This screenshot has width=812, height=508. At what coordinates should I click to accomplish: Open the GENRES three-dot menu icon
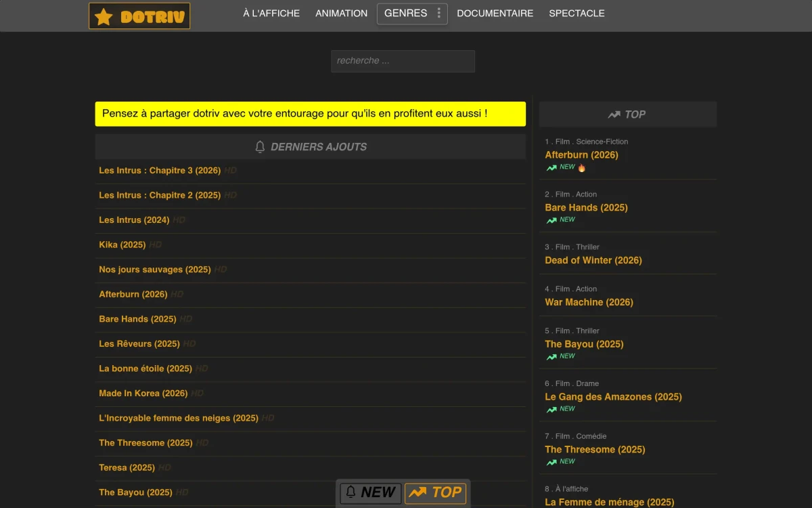pyautogui.click(x=438, y=13)
